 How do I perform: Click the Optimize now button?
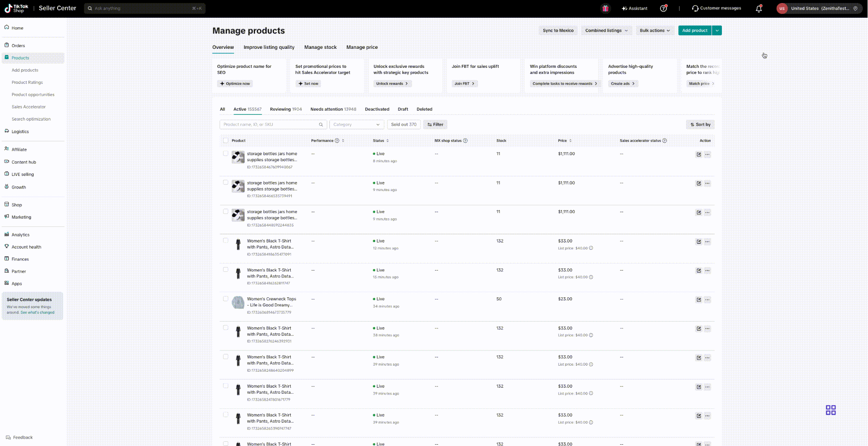(235, 83)
